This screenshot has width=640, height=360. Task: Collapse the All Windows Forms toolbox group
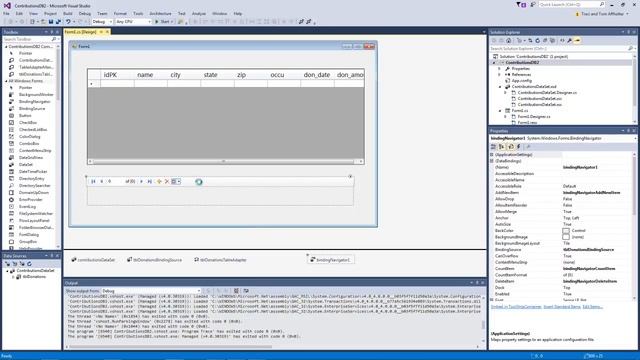6,81
